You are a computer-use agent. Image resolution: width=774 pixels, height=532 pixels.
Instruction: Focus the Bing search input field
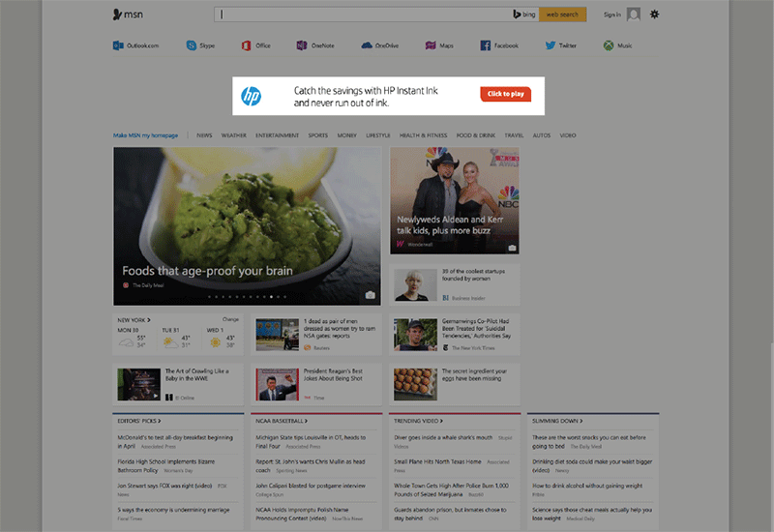(x=363, y=15)
